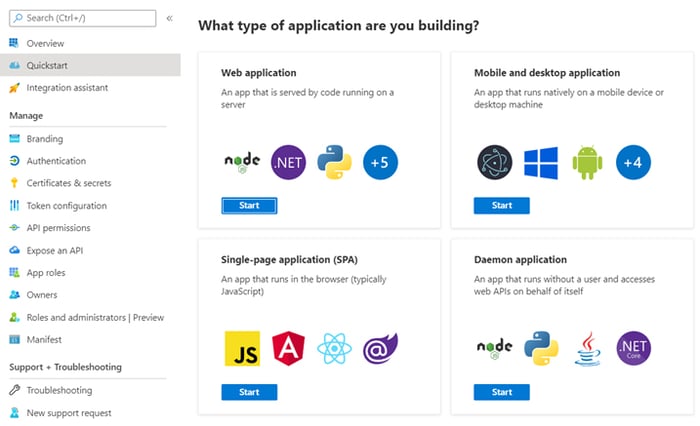The height and width of the screenshot is (426, 700).
Task: Click the Java coffee cup icon
Action: pos(587,349)
